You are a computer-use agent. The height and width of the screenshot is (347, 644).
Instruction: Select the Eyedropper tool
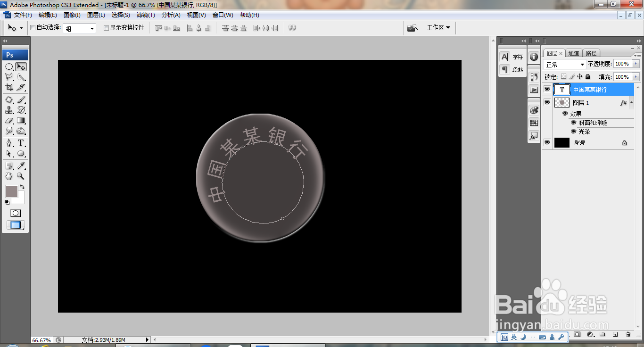coord(21,165)
